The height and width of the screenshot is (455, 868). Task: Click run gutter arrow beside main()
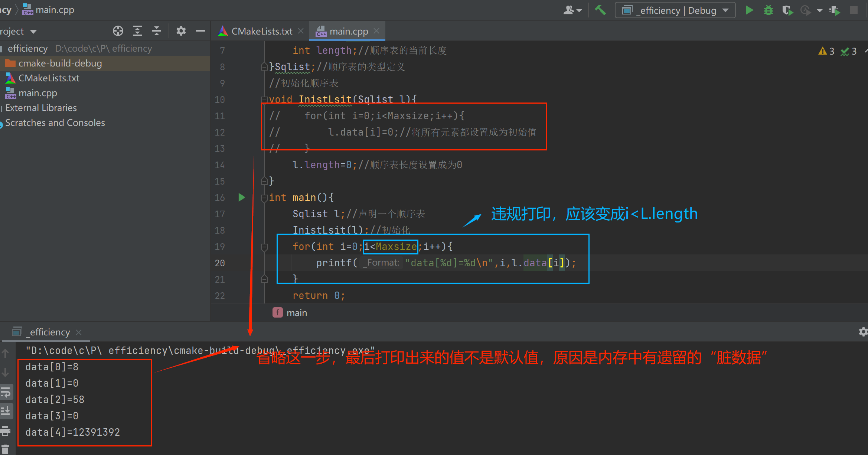click(241, 197)
